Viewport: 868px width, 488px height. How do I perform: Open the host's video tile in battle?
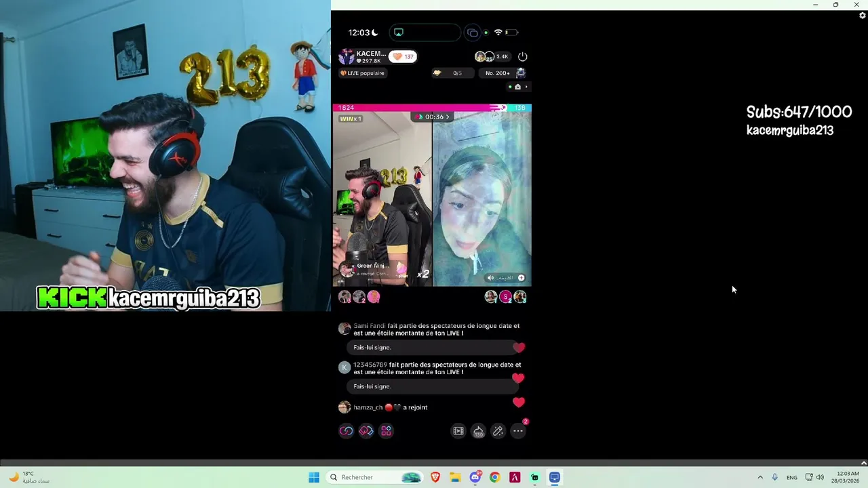382,199
